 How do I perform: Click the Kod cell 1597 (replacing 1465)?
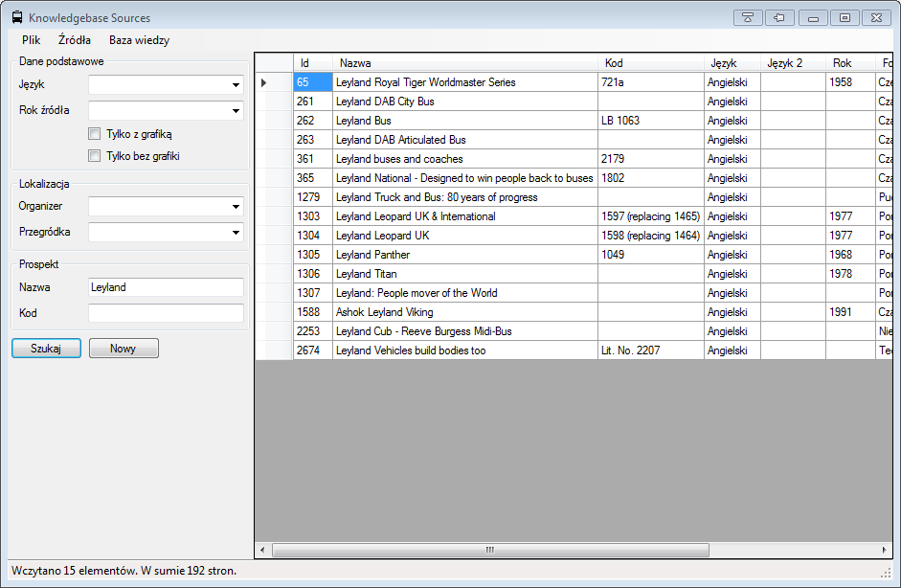pyautogui.click(x=650, y=216)
